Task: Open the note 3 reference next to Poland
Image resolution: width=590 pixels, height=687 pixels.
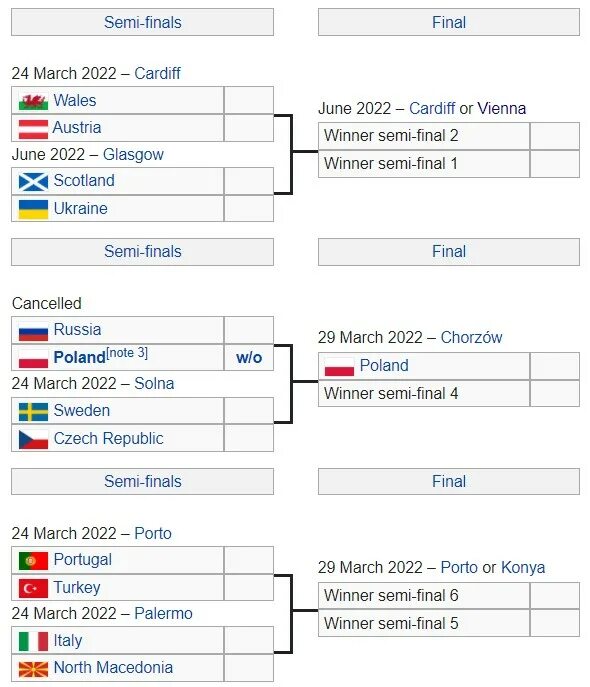Action: pos(127,353)
